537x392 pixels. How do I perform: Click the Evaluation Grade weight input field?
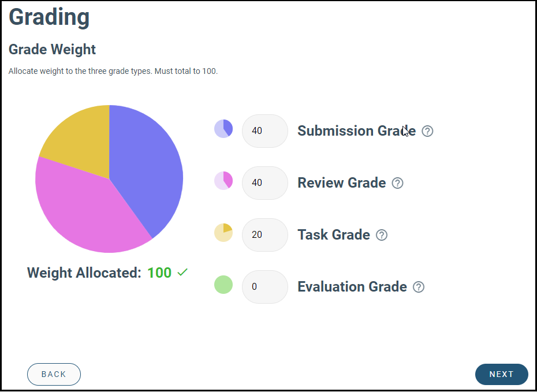point(264,287)
